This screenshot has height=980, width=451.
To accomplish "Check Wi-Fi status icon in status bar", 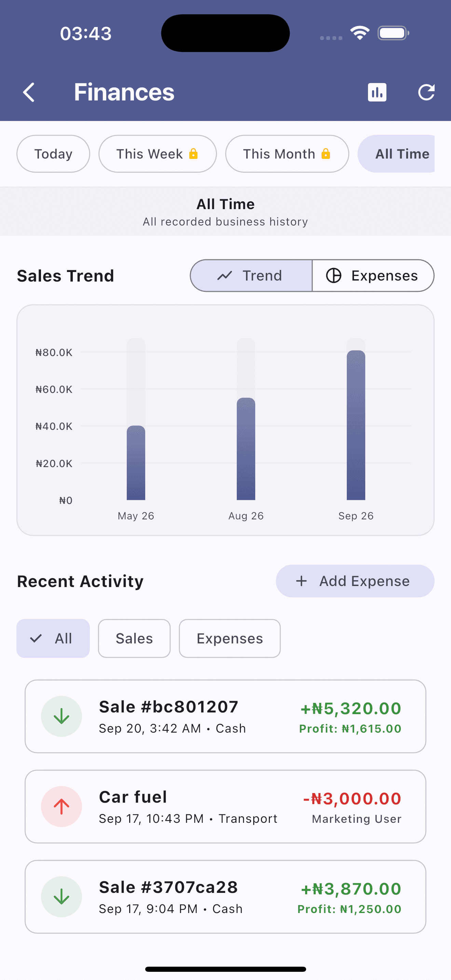I will [360, 33].
